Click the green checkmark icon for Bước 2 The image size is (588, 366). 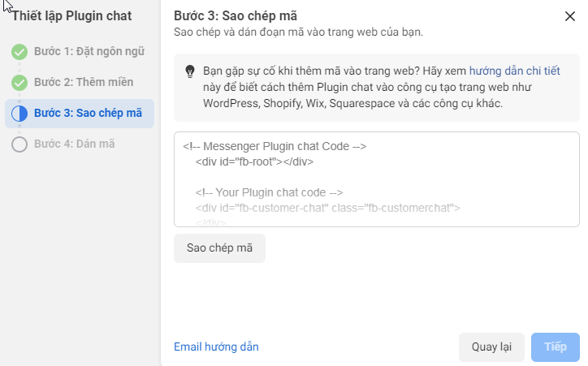tap(19, 83)
